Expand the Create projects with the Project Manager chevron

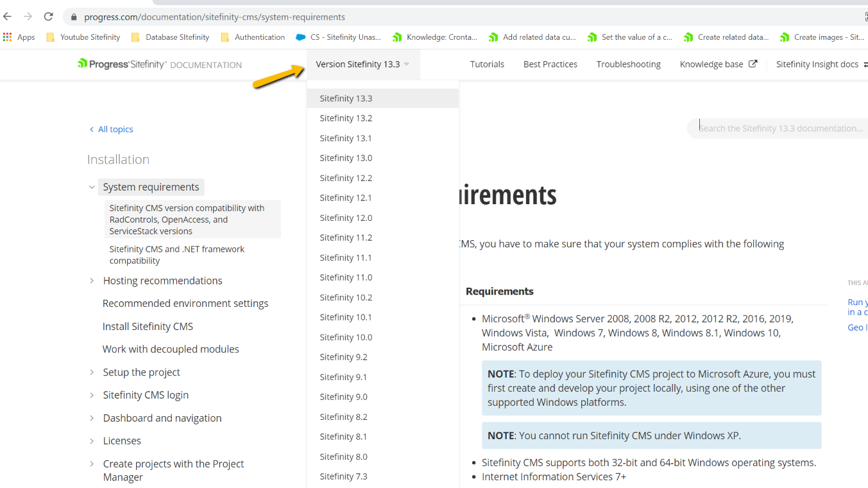pos(92,464)
